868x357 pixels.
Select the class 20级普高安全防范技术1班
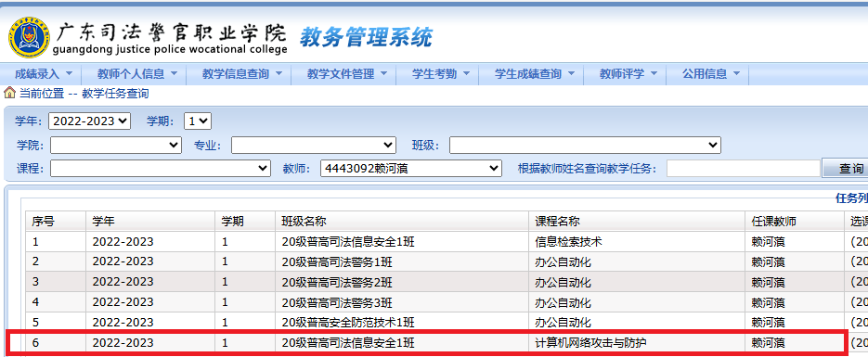348,323
